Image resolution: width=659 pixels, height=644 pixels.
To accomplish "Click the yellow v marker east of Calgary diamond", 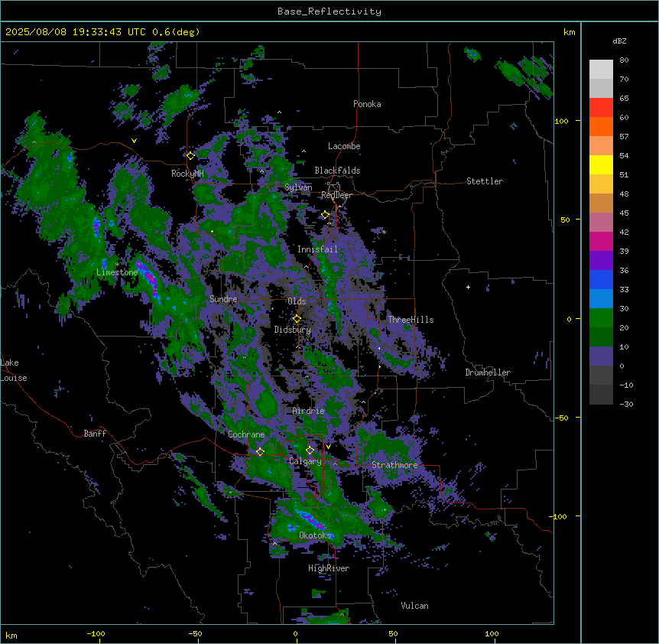I will [x=328, y=447].
